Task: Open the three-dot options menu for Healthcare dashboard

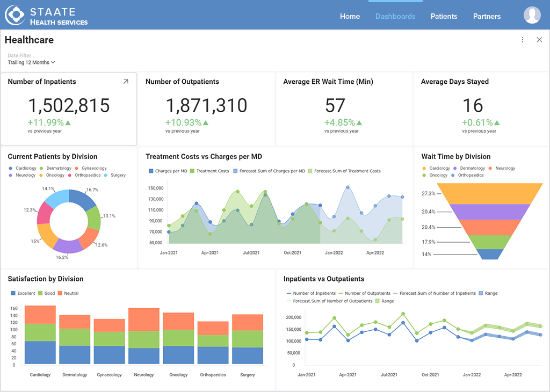Action: (x=522, y=40)
